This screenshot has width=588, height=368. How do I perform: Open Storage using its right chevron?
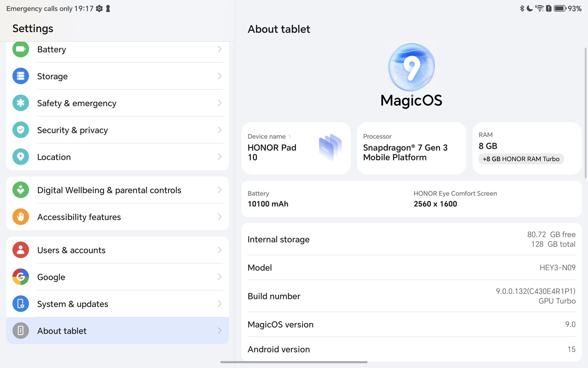219,76
